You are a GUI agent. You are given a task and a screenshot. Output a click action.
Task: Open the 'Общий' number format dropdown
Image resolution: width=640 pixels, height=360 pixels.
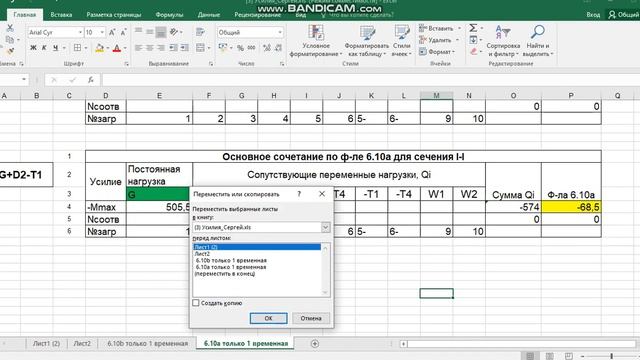[x=280, y=32]
